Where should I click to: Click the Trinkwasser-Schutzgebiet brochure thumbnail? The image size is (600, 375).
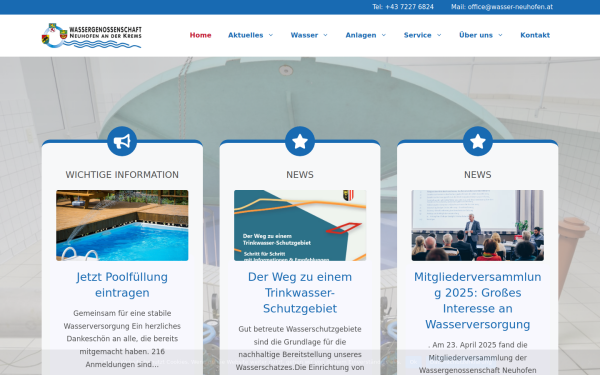300,225
